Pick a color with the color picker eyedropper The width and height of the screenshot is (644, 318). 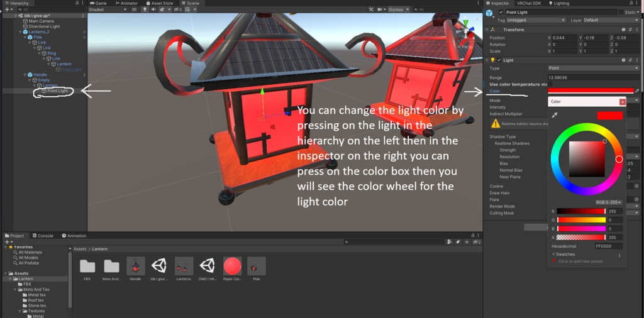555,116
